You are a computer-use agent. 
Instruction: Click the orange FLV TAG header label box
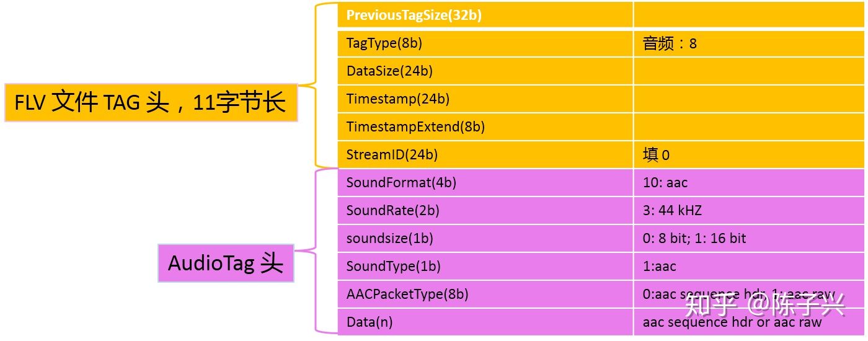pyautogui.click(x=151, y=102)
